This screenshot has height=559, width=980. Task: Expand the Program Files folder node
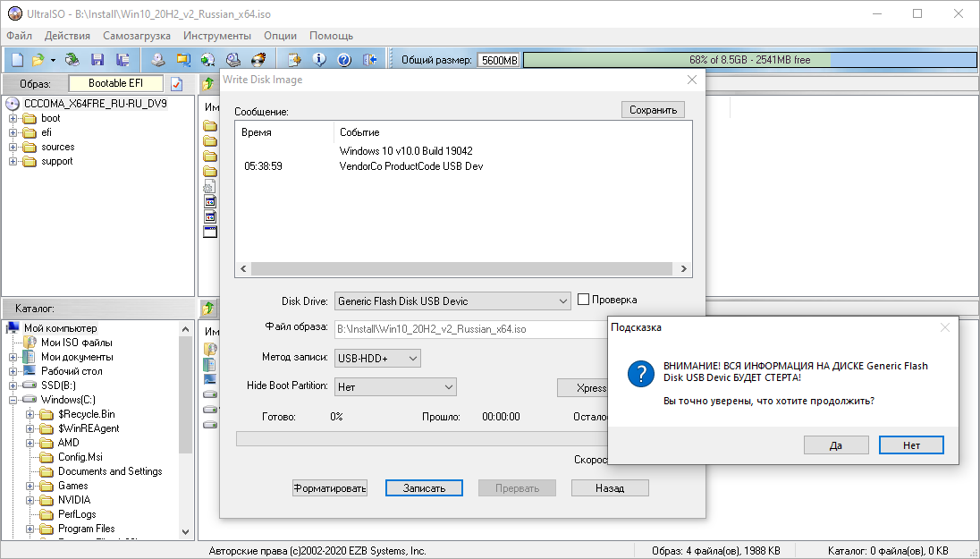click(30, 529)
